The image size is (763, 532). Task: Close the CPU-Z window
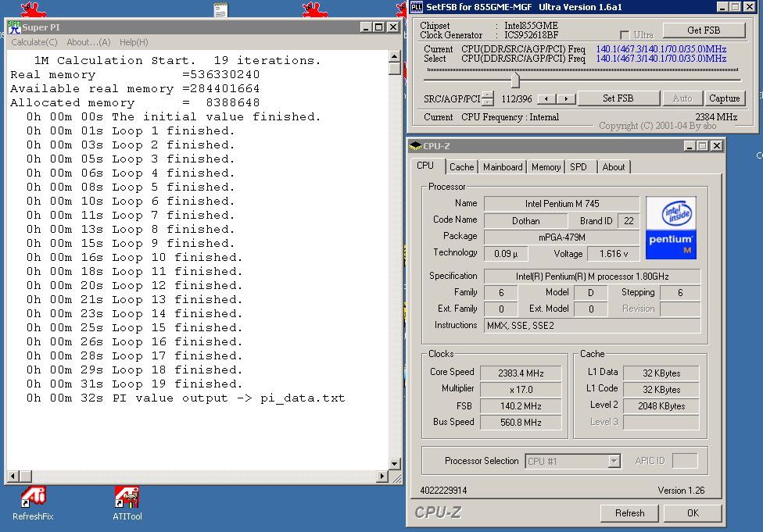[716, 145]
